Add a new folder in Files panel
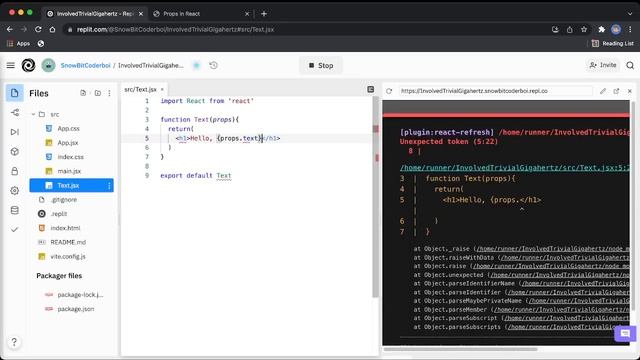 98,93
